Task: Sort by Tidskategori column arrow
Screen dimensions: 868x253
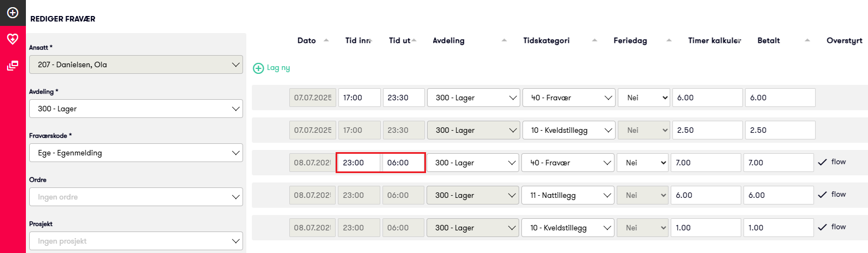Action: pos(594,40)
